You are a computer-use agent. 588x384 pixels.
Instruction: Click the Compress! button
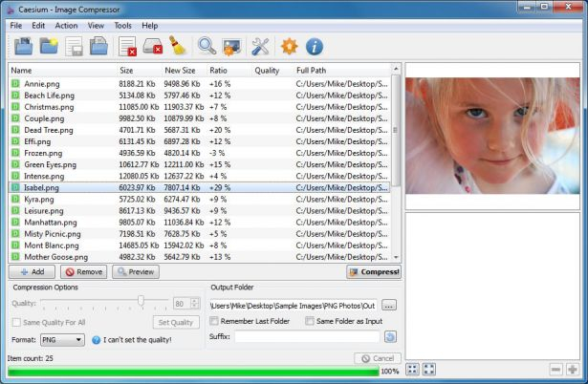tap(374, 272)
